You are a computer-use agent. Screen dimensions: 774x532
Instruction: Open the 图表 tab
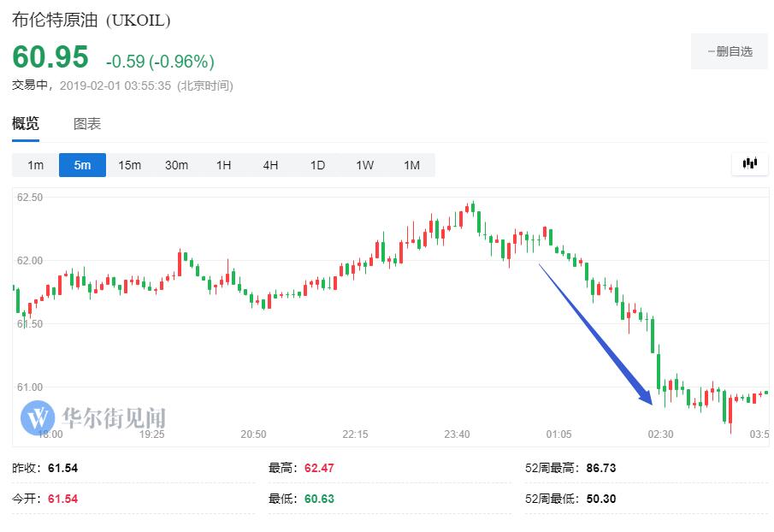pos(87,123)
